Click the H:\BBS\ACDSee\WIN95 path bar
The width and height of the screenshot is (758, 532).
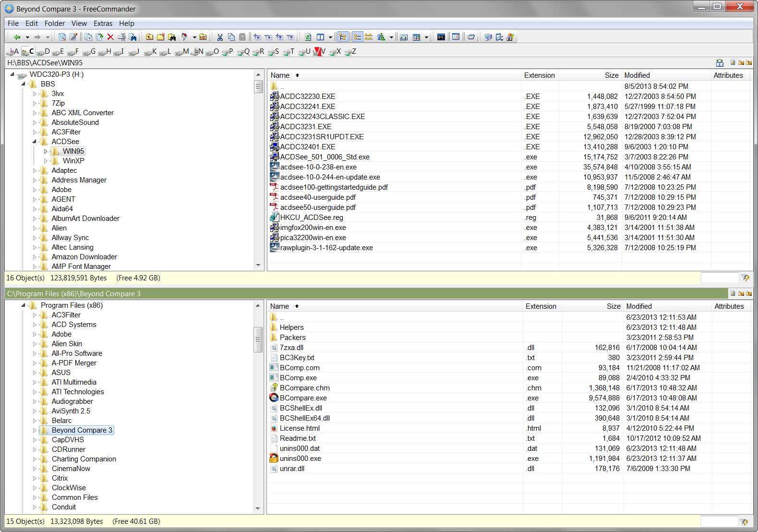(359, 63)
